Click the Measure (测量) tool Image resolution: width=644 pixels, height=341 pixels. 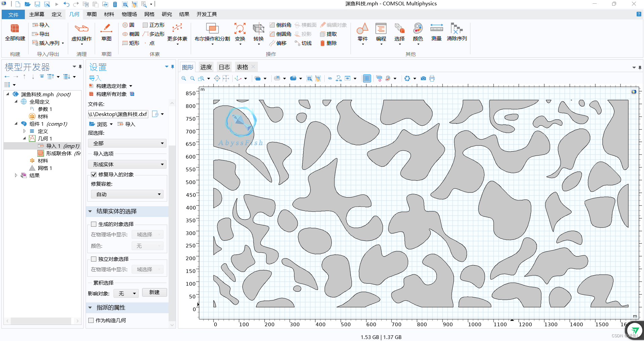(x=436, y=32)
